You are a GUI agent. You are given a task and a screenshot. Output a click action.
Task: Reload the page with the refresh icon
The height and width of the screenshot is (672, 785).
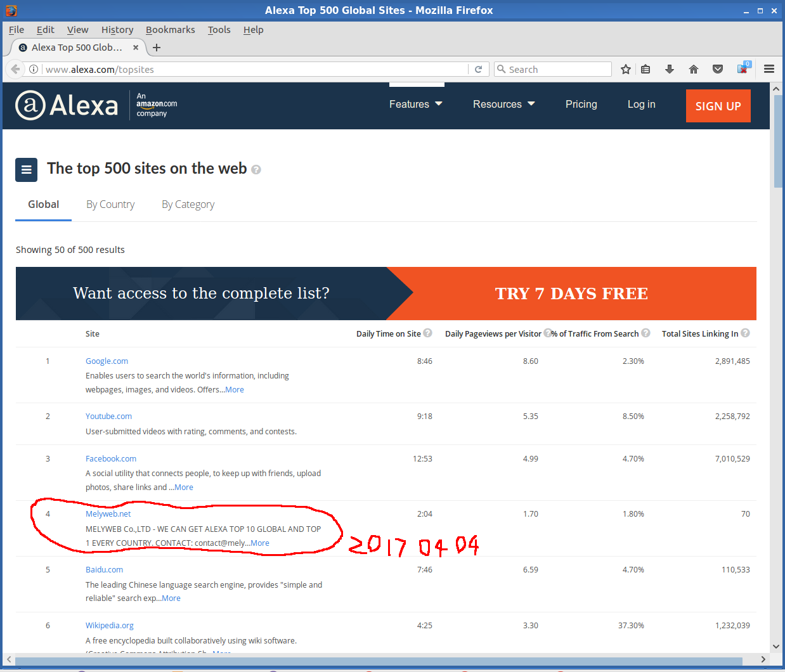pyautogui.click(x=479, y=69)
